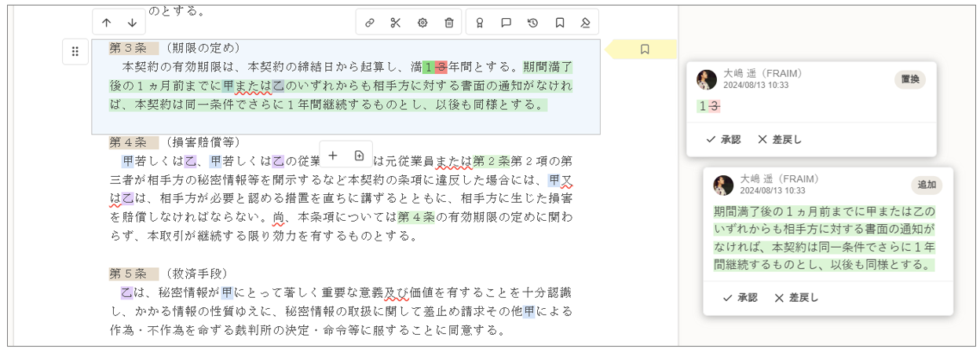Approve the 追加 change with 承認
Viewport: 980px width, 349px height.
pyautogui.click(x=740, y=298)
